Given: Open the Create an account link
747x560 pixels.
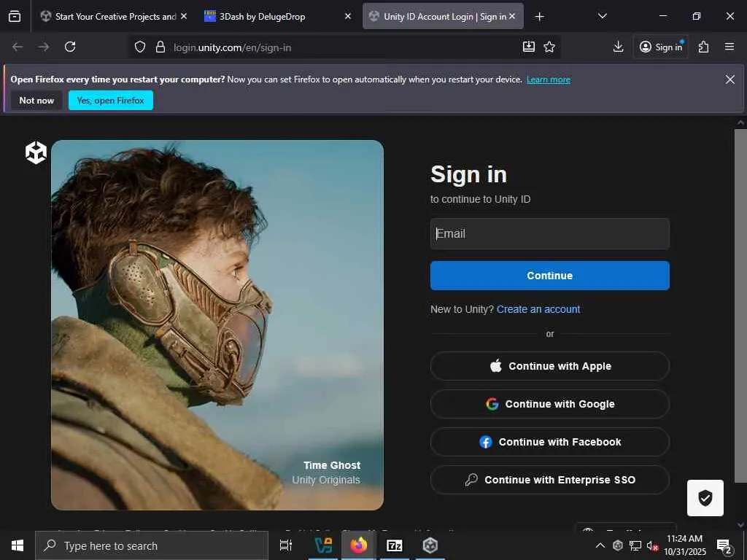Looking at the screenshot, I should [538, 309].
